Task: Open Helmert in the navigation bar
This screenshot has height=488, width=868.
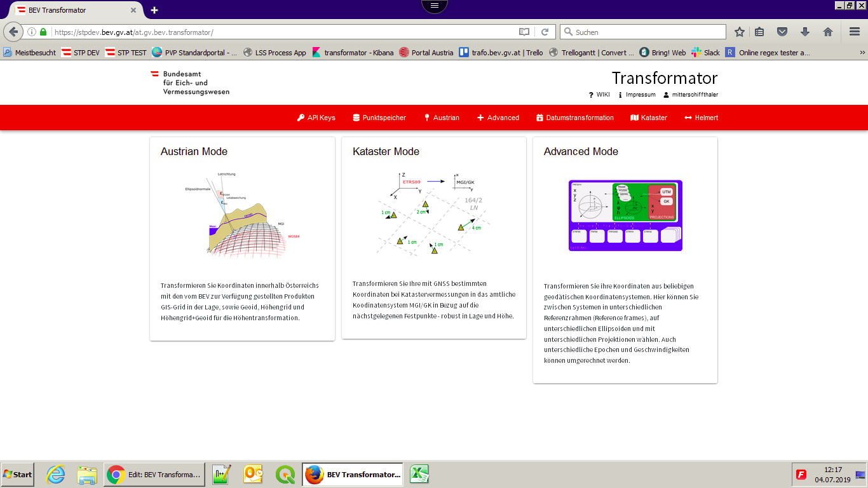Action: [702, 118]
